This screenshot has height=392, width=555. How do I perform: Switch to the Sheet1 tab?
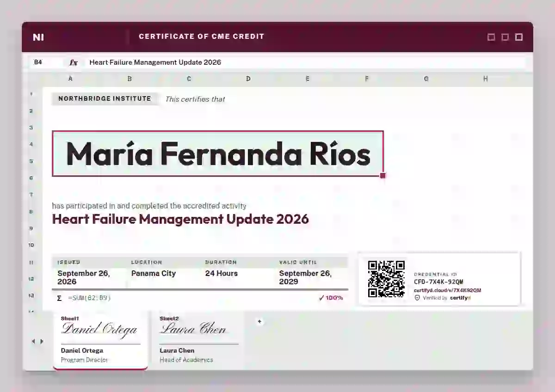100,340
